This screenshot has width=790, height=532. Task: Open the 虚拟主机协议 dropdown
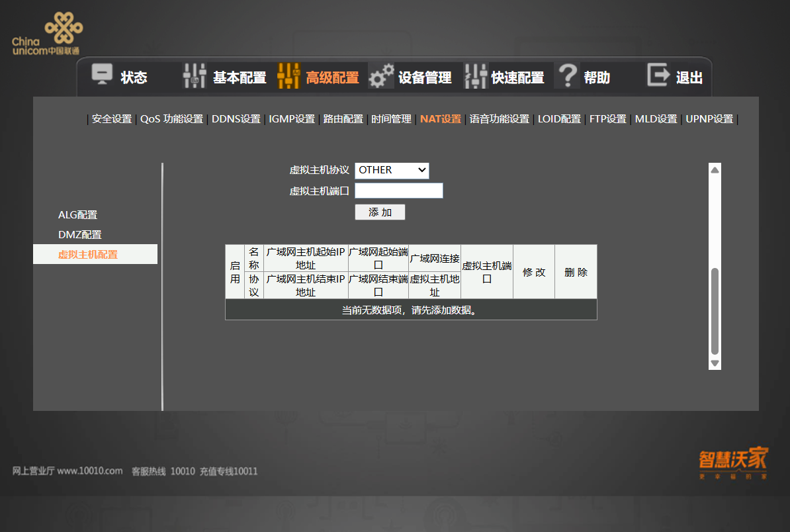pyautogui.click(x=392, y=170)
